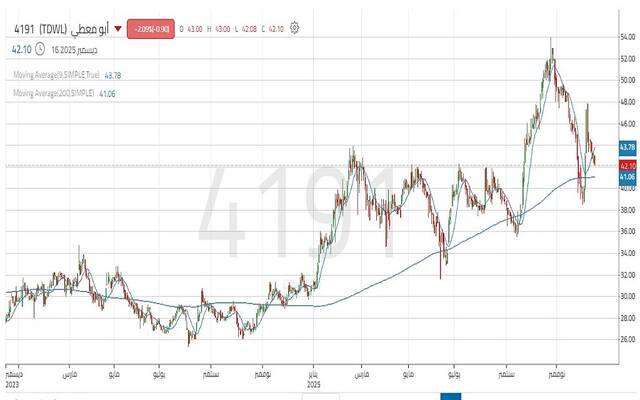Expand the red arrow next to أبو معطي
Viewport: 640px width, 400px height.
point(115,29)
